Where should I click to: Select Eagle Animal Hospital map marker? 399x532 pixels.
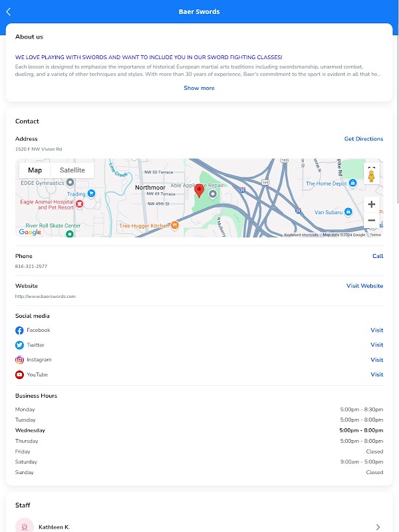pos(79,203)
